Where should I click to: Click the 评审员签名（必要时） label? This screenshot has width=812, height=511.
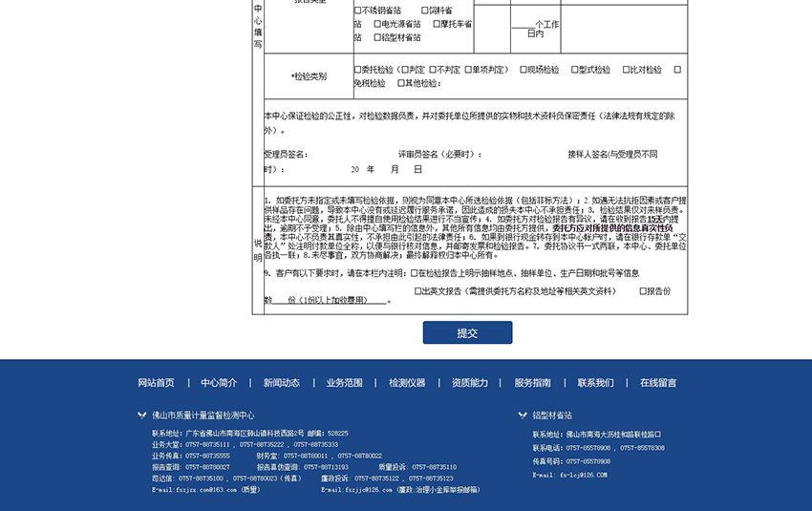point(440,155)
